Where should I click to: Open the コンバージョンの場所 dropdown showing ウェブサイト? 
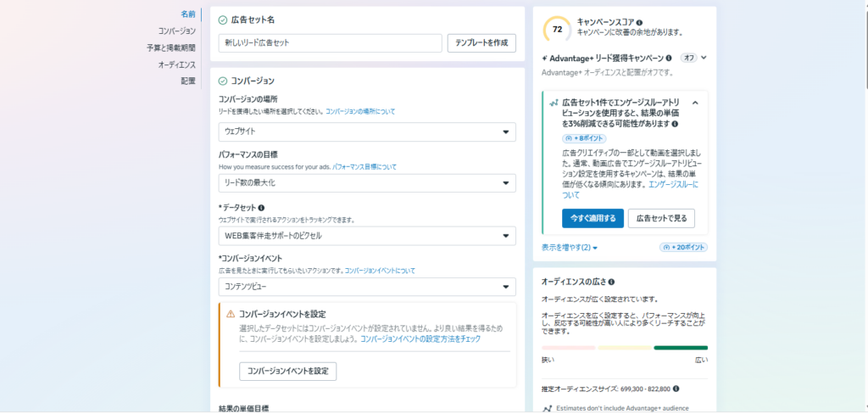pyautogui.click(x=366, y=131)
